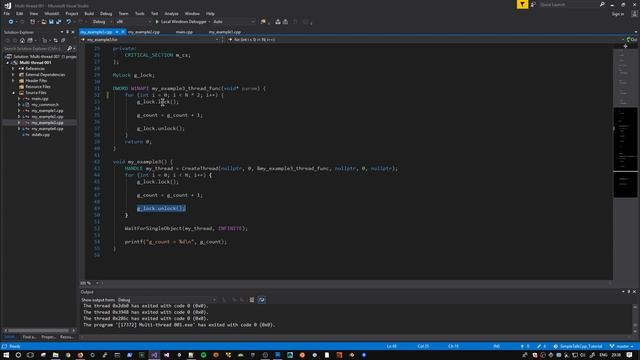The image size is (640, 360).
Task: Click the Solution Explorer search magnifier icon
Action: click(69, 49)
